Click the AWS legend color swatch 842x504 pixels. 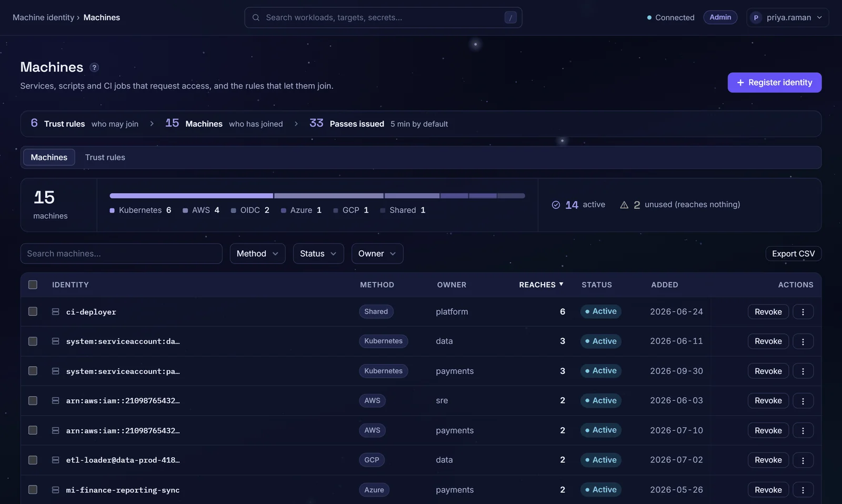185,210
